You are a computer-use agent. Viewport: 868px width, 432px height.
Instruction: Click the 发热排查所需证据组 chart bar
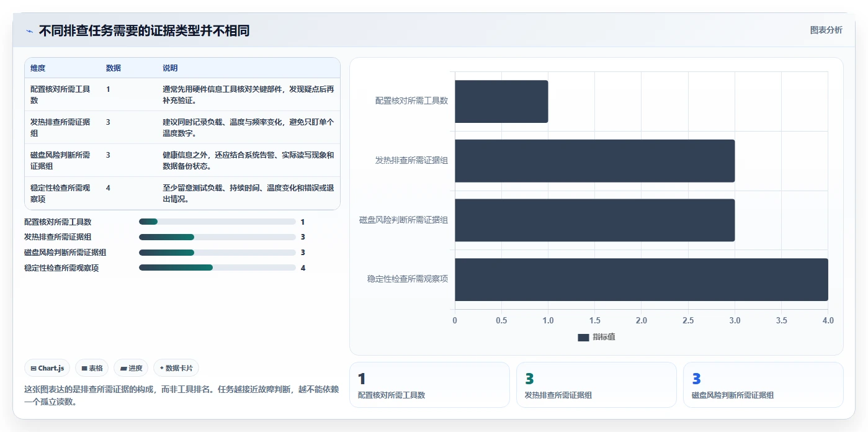click(594, 161)
